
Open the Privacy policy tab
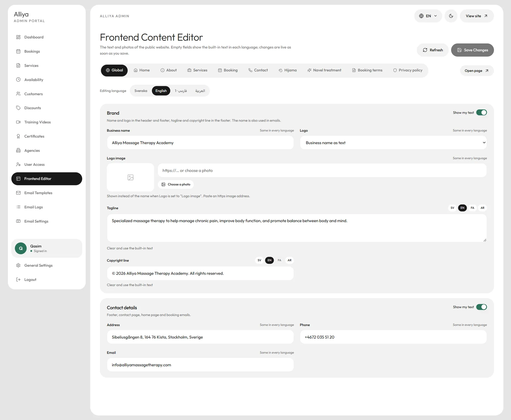pos(408,70)
